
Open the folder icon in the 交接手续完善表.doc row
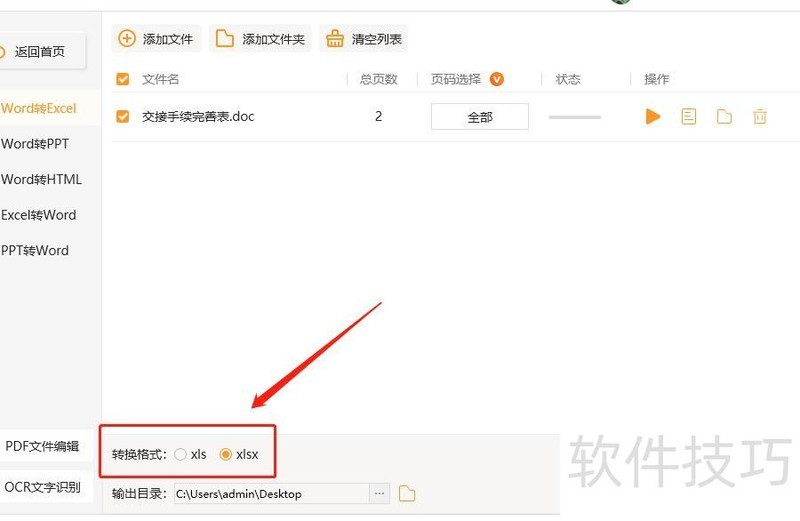[724, 116]
